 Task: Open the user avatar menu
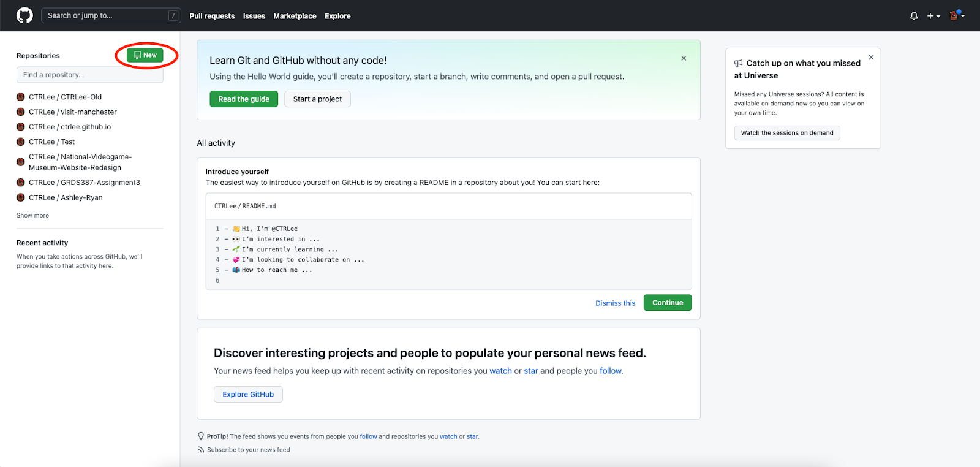tap(957, 15)
